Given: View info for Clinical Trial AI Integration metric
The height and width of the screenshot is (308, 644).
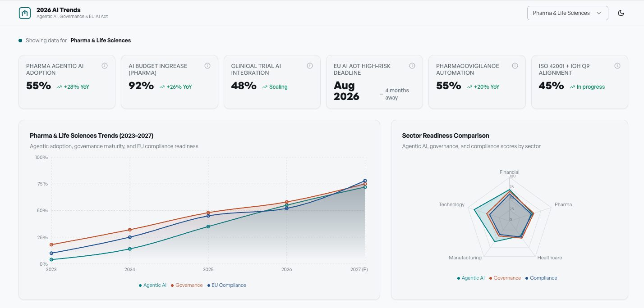Looking at the screenshot, I should point(310,65).
